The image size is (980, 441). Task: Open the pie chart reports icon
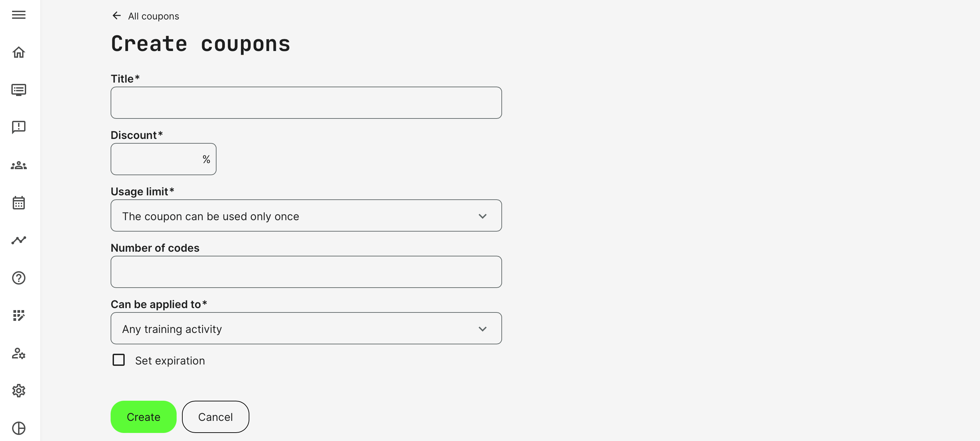coord(19,428)
